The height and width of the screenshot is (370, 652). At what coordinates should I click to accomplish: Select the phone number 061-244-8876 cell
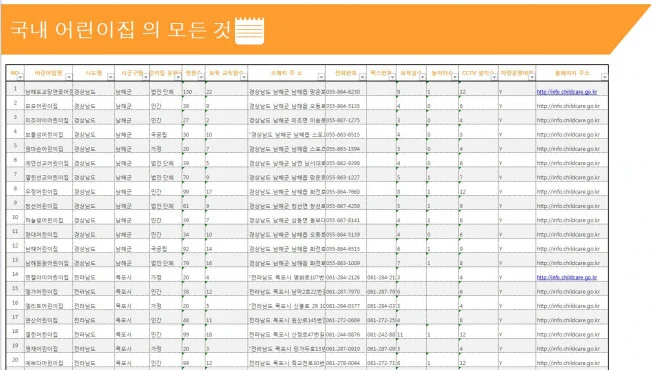pyautogui.click(x=346, y=332)
